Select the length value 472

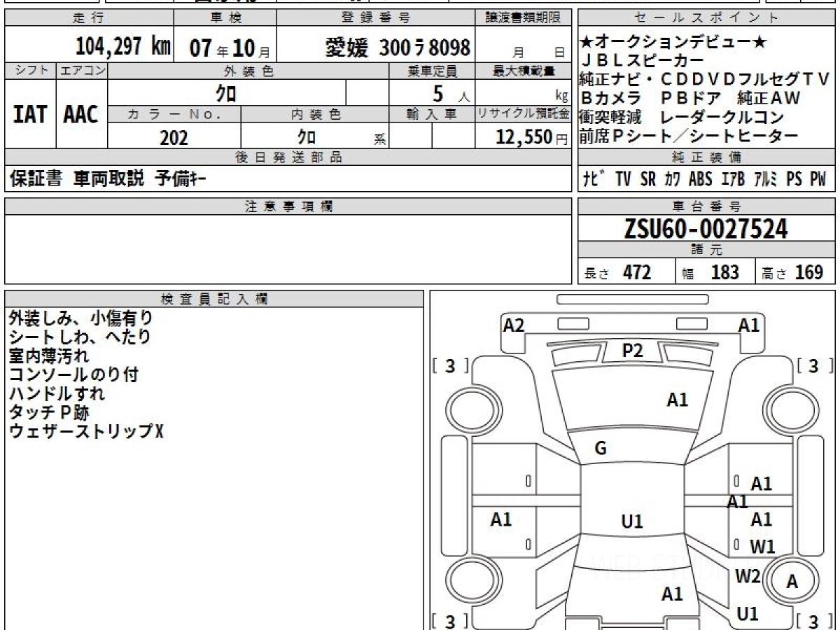coord(637,272)
